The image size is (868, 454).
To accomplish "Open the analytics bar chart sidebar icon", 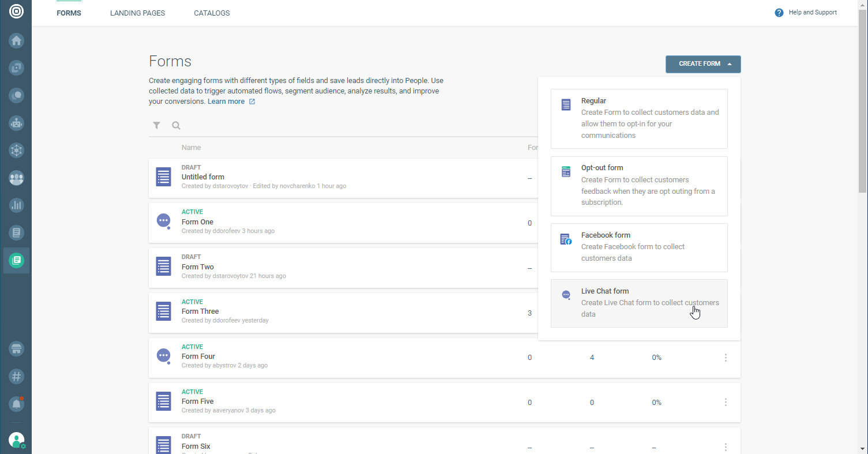I will (x=16, y=205).
